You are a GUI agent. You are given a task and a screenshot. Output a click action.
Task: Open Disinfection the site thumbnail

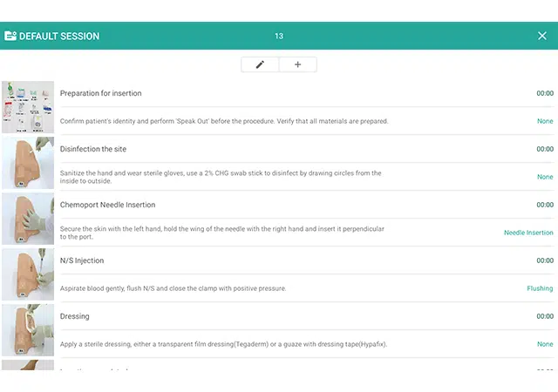(28, 163)
